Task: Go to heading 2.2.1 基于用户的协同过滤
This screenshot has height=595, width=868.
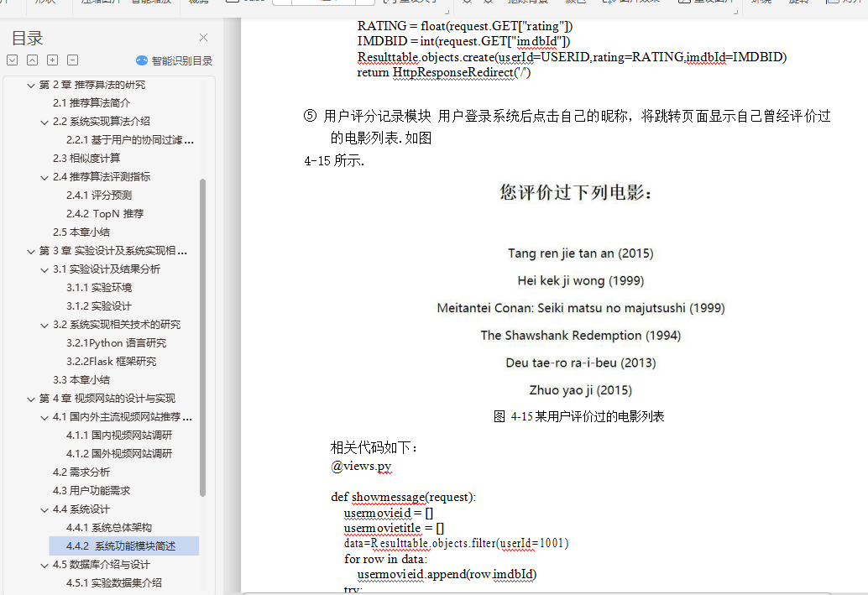Action: (x=130, y=140)
